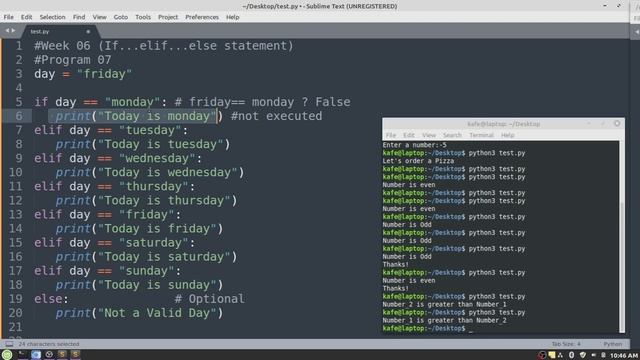The width and height of the screenshot is (640, 360).
Task: Open the network connections tray icon
Action: pyautogui.click(x=561, y=355)
